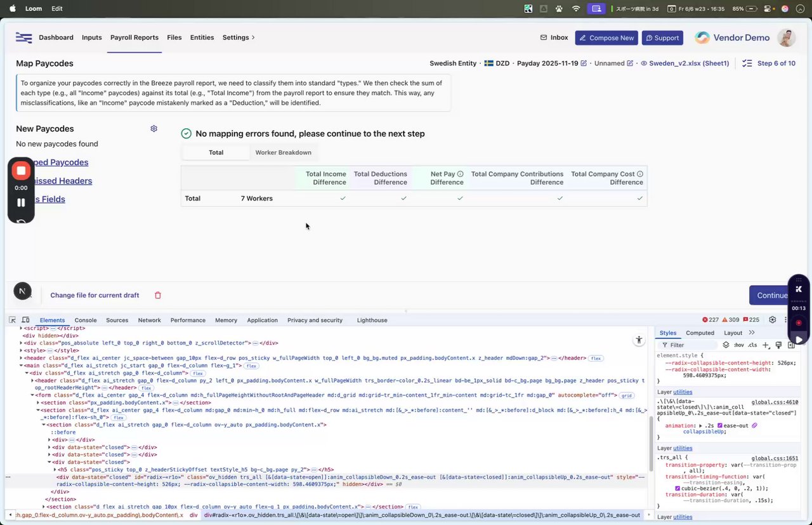Show more style pane tabs

[752, 333]
